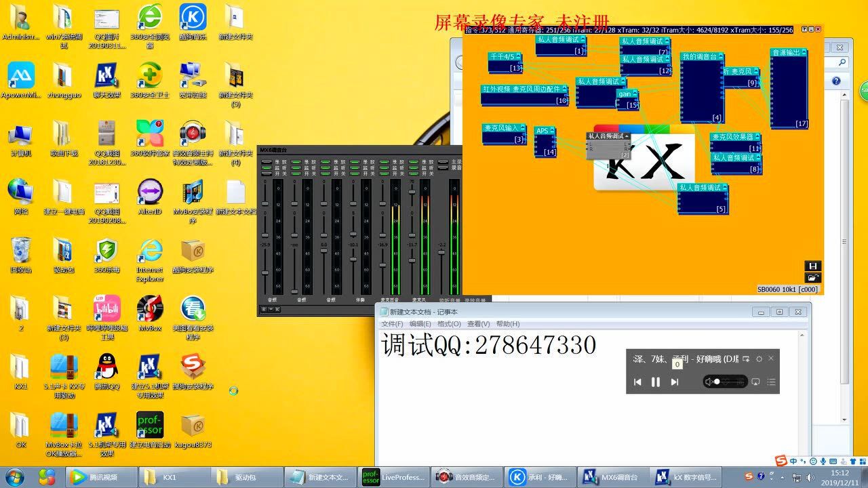Open 查看(V) menu in Notepad
Screen dimensions: 868x488
478,324
